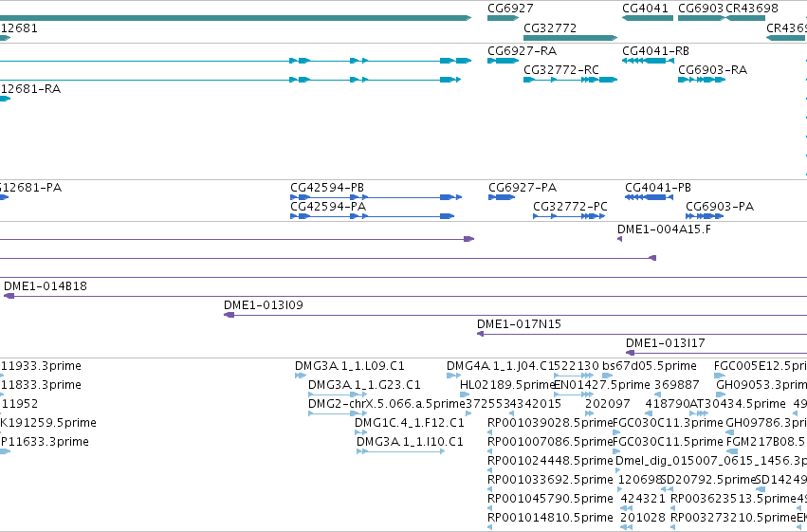Screen dimensions: 807x532
Task: Select the 418790 feature label
Action: click(x=668, y=404)
